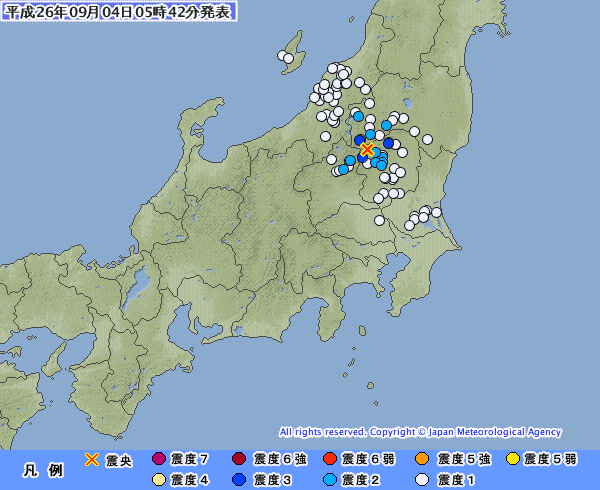Click the 震度5弱 yellow legend circle
The width and height of the screenshot is (600, 490).
click(x=513, y=458)
